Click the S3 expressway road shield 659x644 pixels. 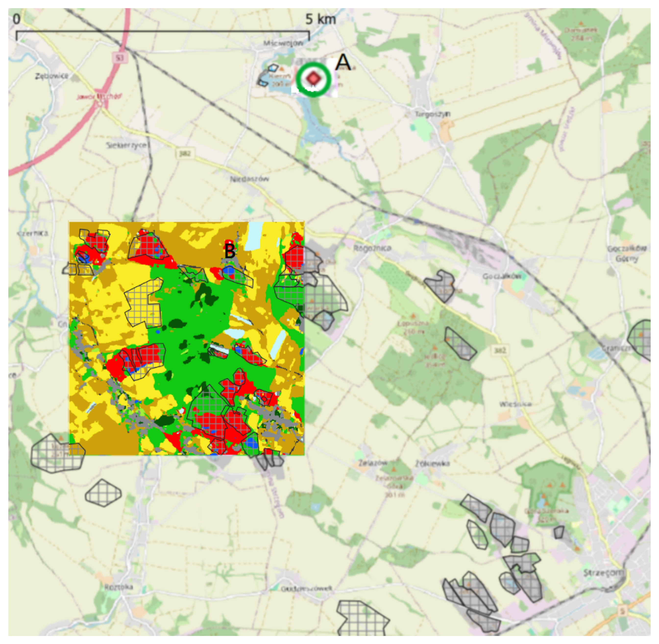coord(120,58)
